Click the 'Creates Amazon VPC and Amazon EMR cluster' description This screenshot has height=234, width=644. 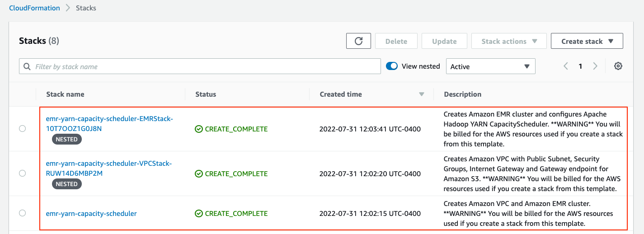click(528, 214)
